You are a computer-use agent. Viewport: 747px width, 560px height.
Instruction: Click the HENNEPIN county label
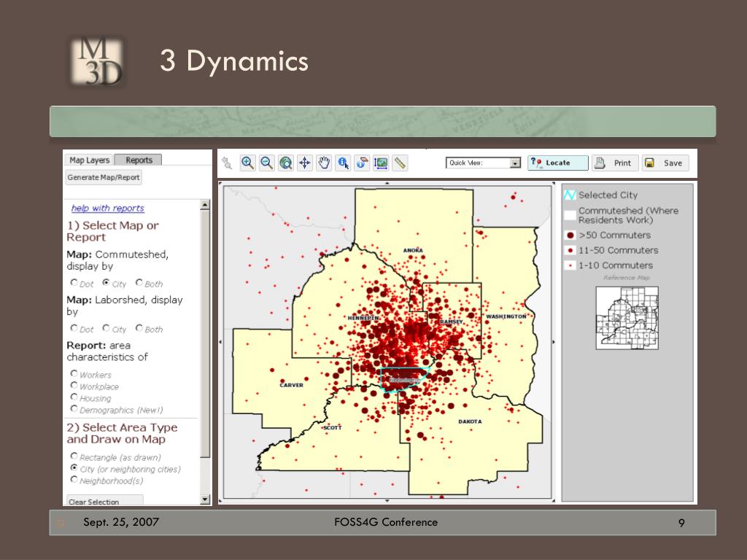363,318
